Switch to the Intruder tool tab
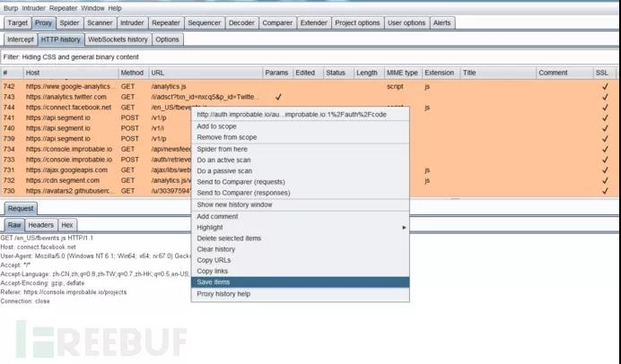The width and height of the screenshot is (621, 364). coord(132,23)
